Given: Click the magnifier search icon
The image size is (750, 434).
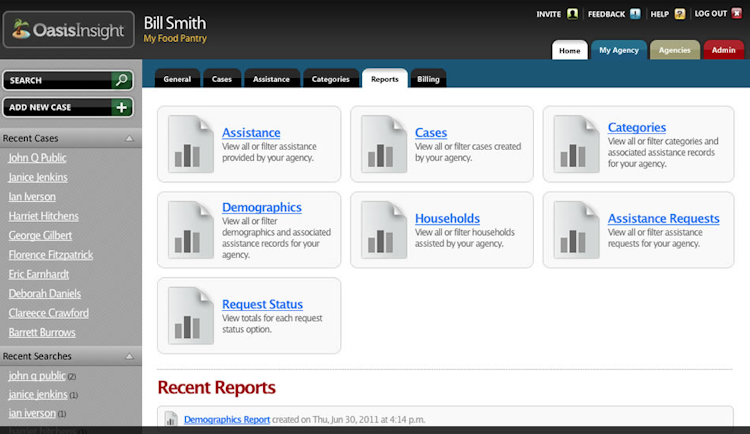Looking at the screenshot, I should tap(121, 80).
